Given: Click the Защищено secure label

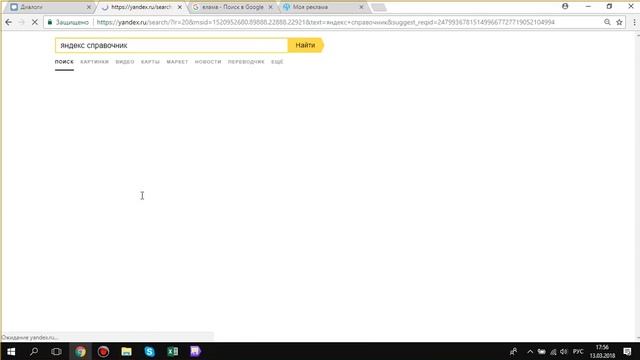Looking at the screenshot, I should 72,22.
